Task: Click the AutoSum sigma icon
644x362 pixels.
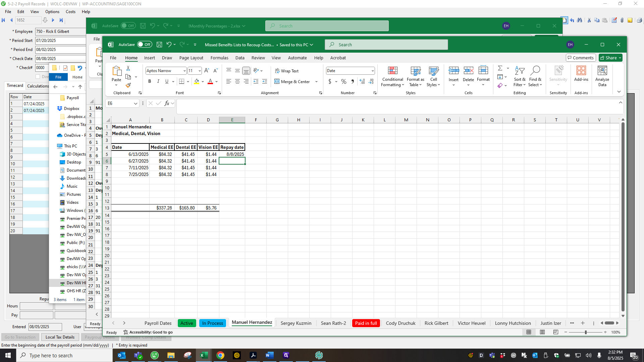Action: tap(500, 68)
